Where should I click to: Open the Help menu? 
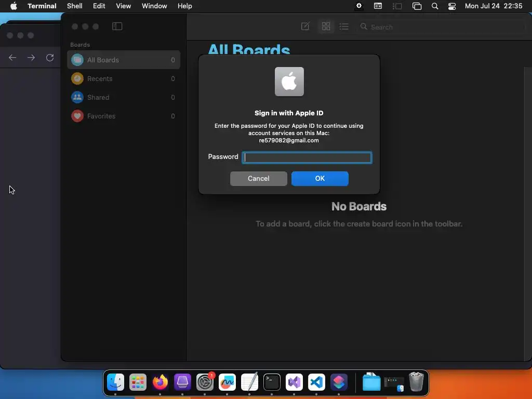point(185,6)
